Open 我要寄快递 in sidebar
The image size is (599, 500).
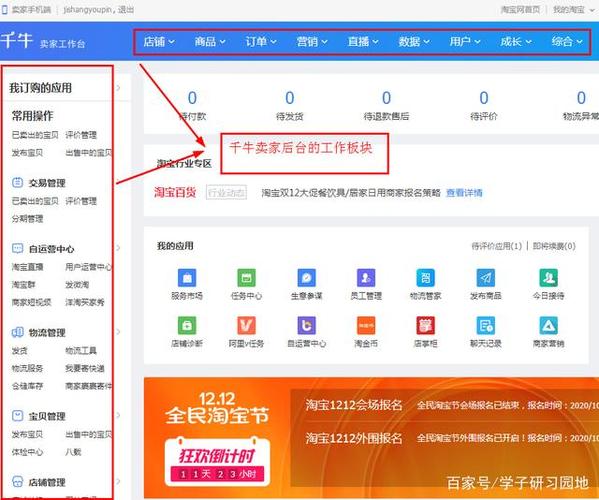pos(85,368)
